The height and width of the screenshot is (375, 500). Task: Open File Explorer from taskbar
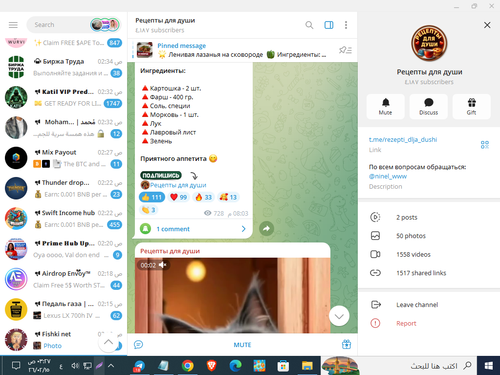307,366
